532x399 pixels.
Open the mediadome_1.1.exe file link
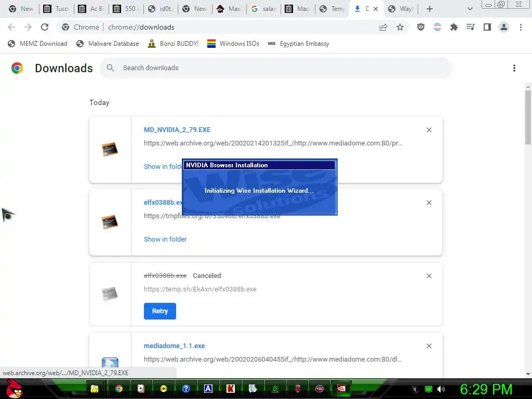[174, 345]
